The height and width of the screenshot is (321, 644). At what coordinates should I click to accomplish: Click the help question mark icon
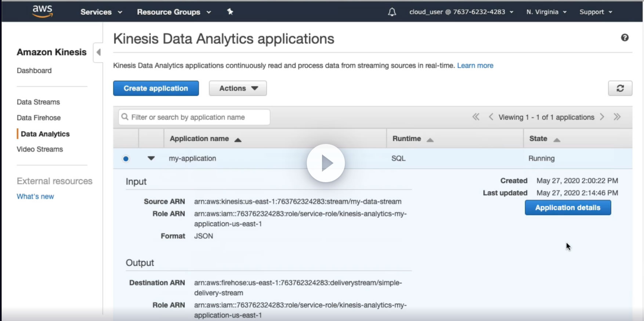pos(625,38)
